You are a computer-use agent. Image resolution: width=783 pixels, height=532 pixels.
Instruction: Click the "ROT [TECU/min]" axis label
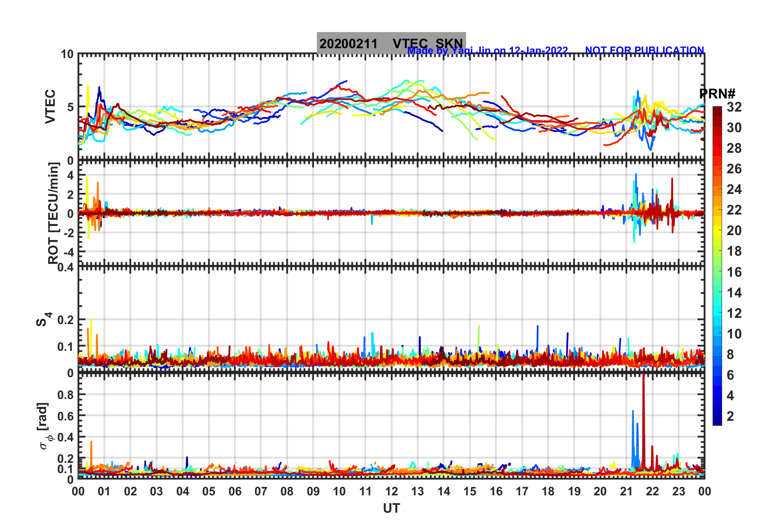click(x=54, y=213)
